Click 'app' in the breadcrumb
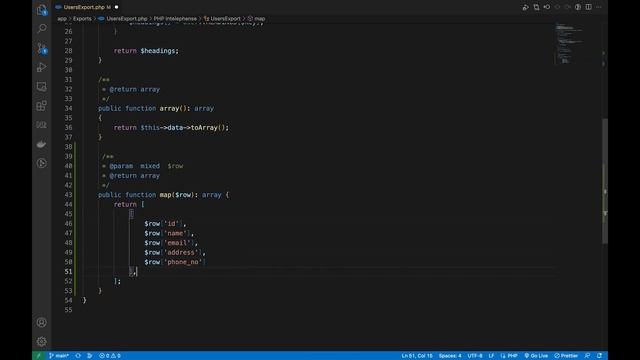This screenshot has height=360, width=640. pos(62,19)
